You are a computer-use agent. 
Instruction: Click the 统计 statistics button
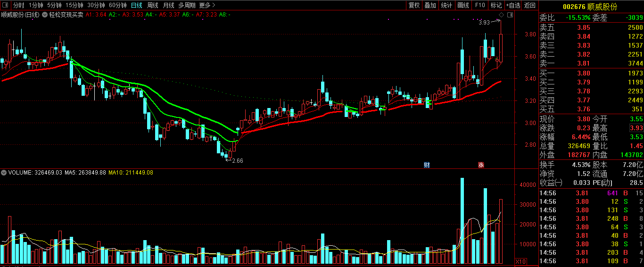(446, 5)
